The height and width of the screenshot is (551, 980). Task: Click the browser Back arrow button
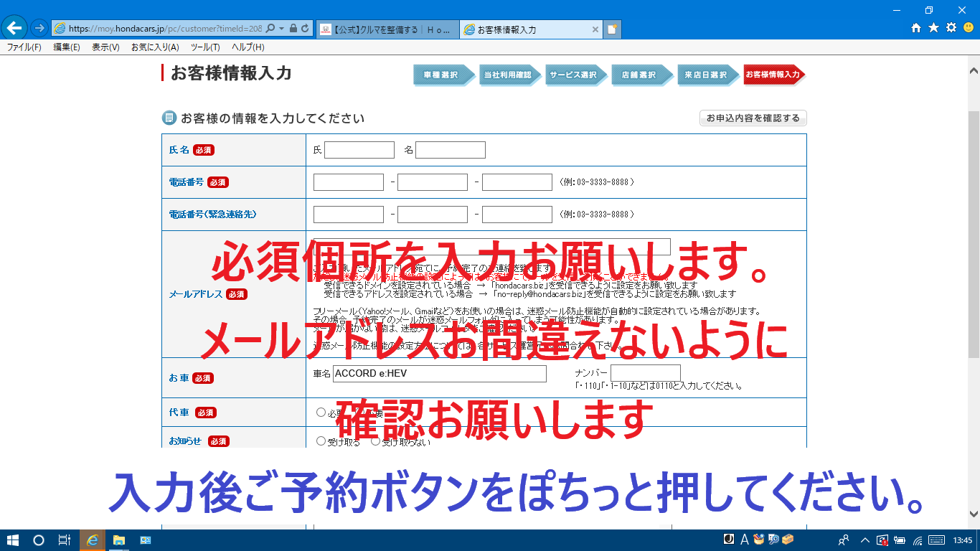click(14, 29)
